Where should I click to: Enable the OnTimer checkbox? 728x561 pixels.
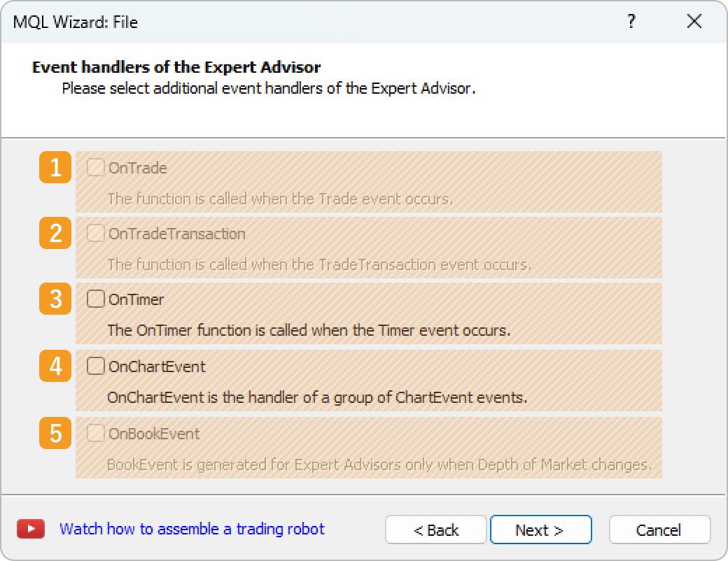coord(95,299)
